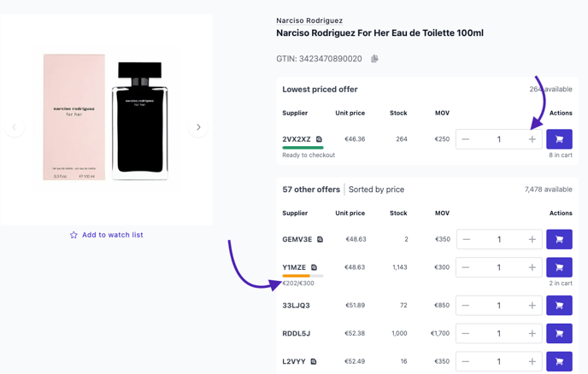Screen dimensions: 588x374
Task: Click supplier code L2VYY
Action: 294,361
